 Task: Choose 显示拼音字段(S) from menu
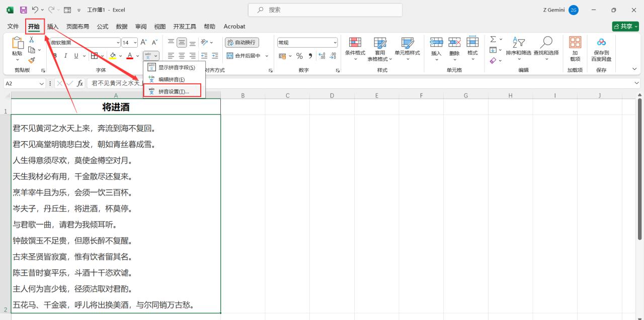(x=174, y=67)
